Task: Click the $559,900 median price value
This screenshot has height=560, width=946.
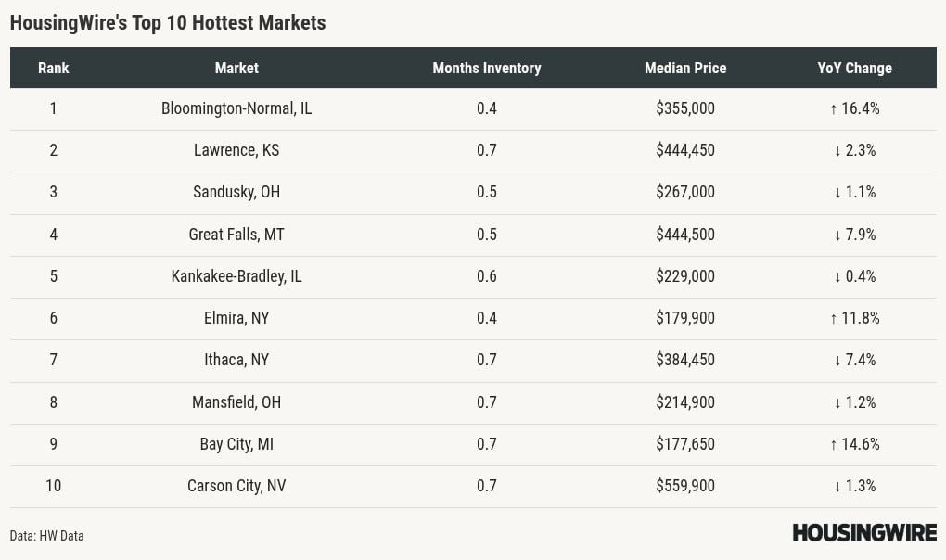Action: [x=685, y=486]
